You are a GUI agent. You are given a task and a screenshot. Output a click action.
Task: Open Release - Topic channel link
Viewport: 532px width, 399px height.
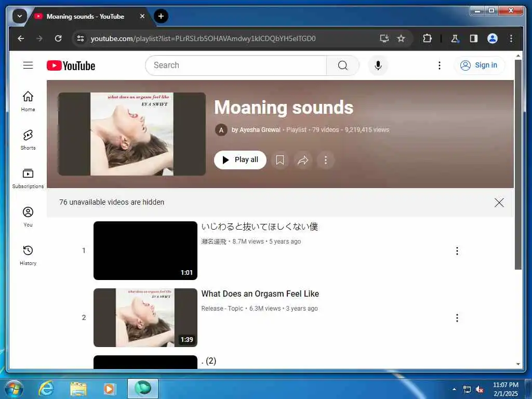[222, 309]
